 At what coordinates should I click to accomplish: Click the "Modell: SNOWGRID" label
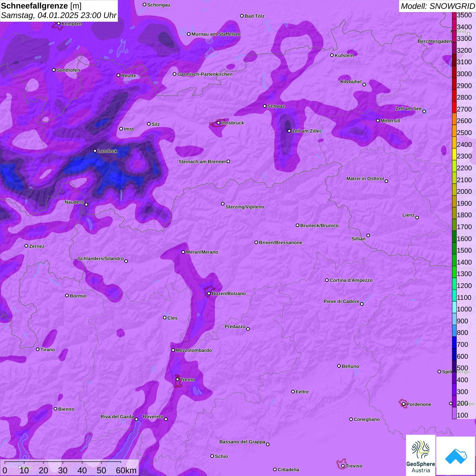tap(438, 6)
